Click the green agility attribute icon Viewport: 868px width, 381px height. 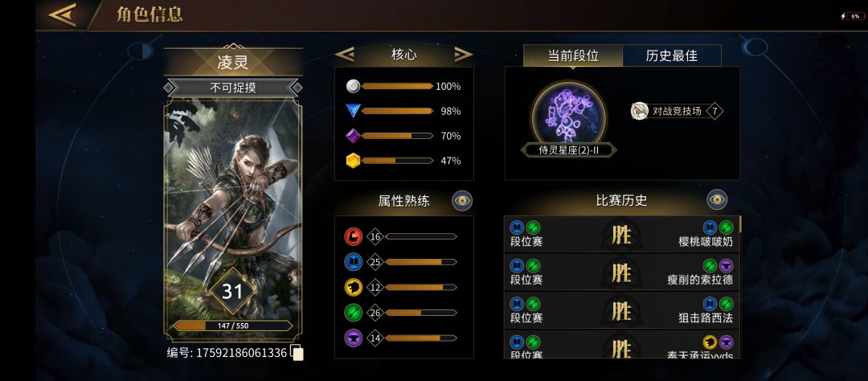[353, 313]
